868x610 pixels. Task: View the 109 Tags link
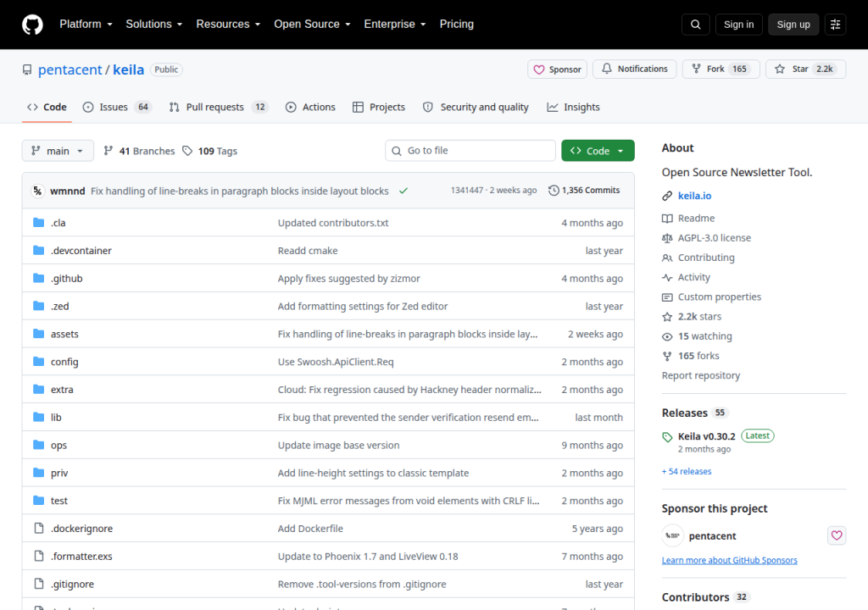210,151
